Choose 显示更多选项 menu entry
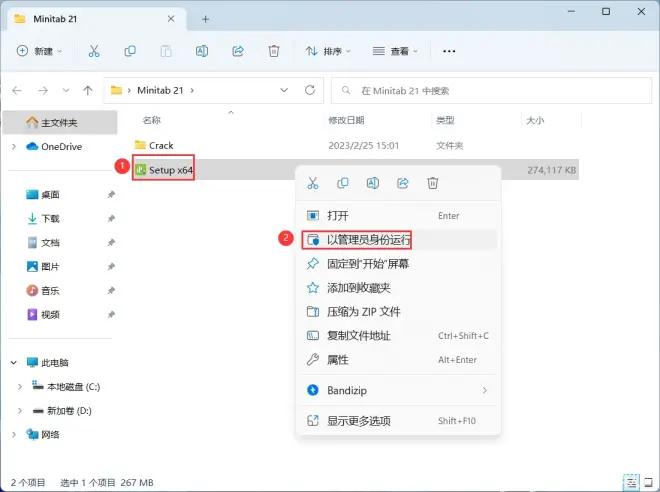 coord(399,420)
